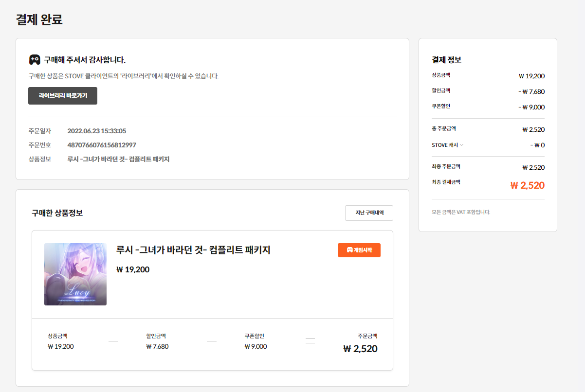
Task: Click the equals sign before 주문금액
Action: [x=310, y=340]
